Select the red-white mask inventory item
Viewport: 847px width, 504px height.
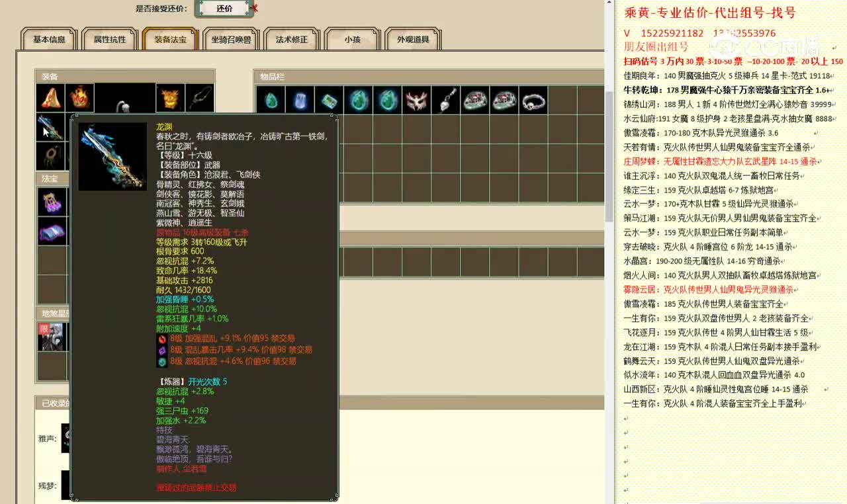pos(416,101)
